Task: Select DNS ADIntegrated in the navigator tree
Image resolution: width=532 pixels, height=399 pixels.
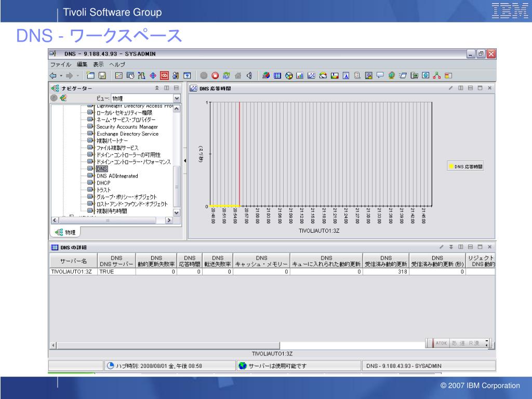Action: [117, 176]
